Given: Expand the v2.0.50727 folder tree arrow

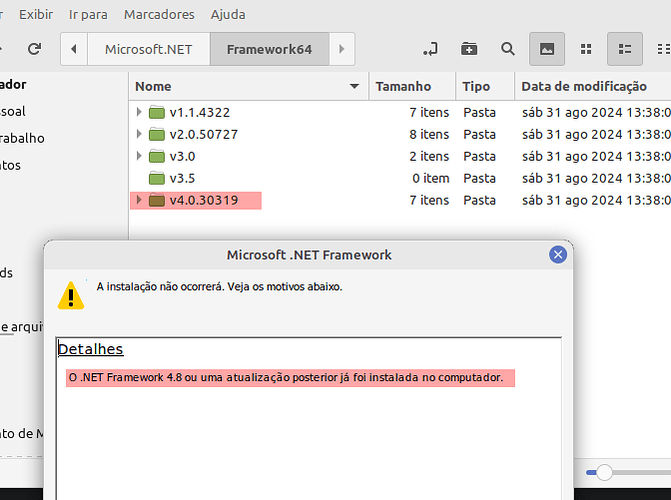Looking at the screenshot, I should tap(139, 134).
